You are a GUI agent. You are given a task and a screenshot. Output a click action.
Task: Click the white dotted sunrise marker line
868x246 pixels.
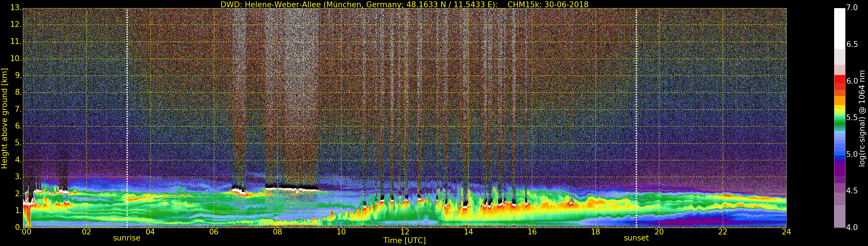[127, 118]
